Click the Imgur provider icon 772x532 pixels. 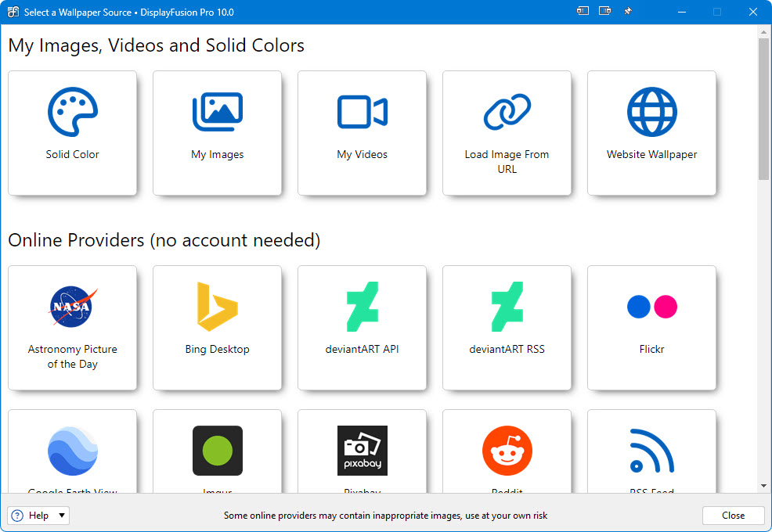click(x=217, y=451)
